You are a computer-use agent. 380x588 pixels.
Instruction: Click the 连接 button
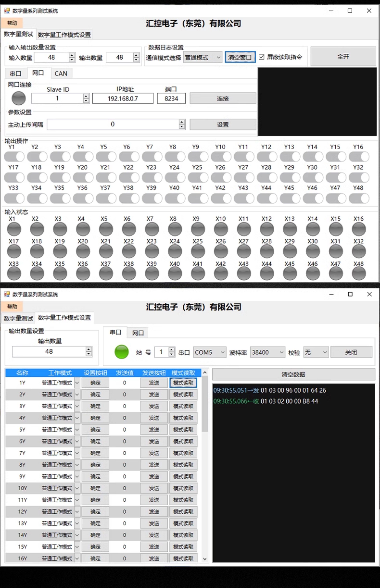(223, 98)
